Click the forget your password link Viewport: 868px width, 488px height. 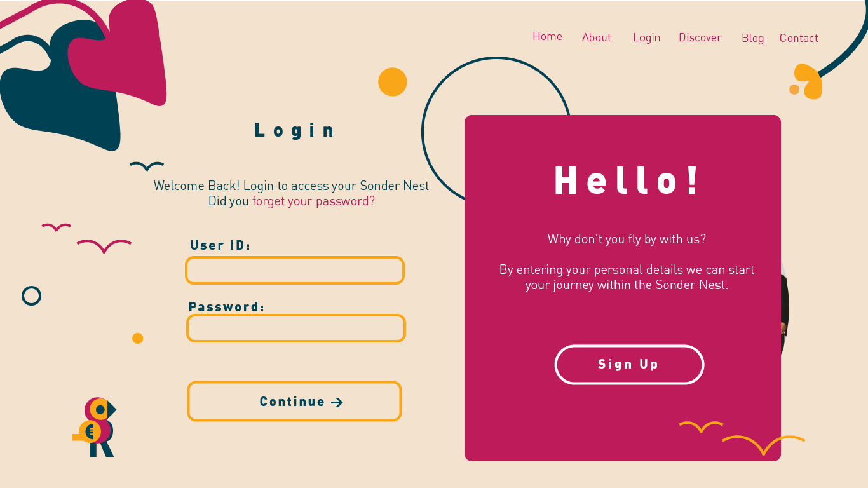pos(314,201)
